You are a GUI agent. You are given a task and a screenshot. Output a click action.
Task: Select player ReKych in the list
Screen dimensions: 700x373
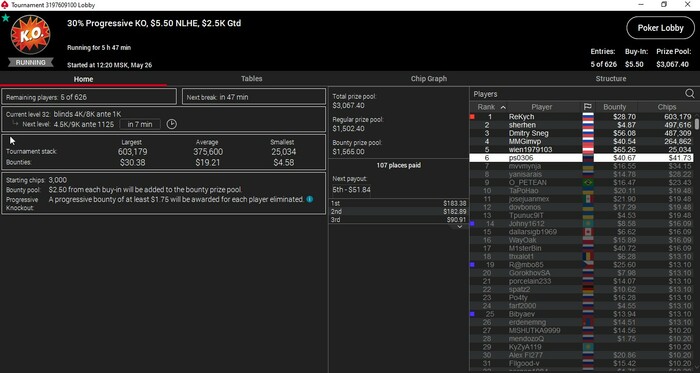(x=582, y=117)
